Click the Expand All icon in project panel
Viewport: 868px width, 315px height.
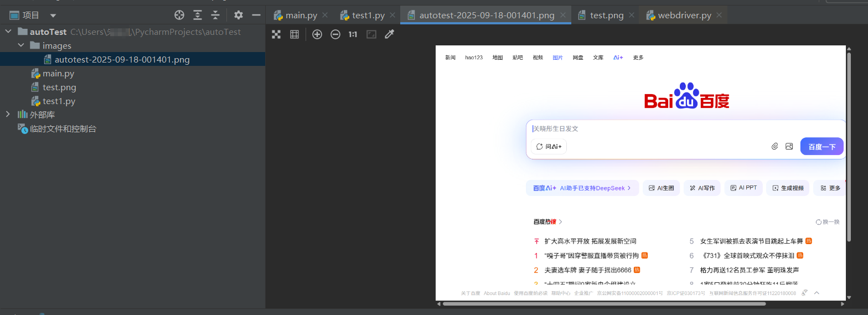click(x=198, y=15)
